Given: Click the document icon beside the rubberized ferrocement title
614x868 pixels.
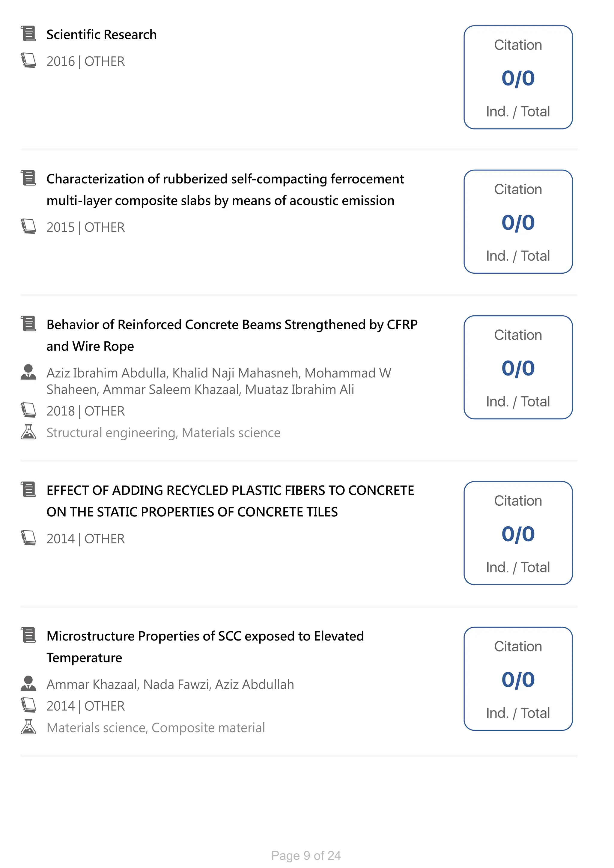Looking at the screenshot, I should [x=28, y=178].
